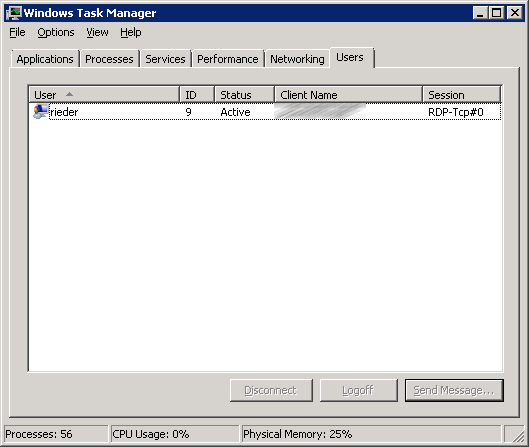Open the Options menu
This screenshot has height=447, width=529.
pos(56,32)
